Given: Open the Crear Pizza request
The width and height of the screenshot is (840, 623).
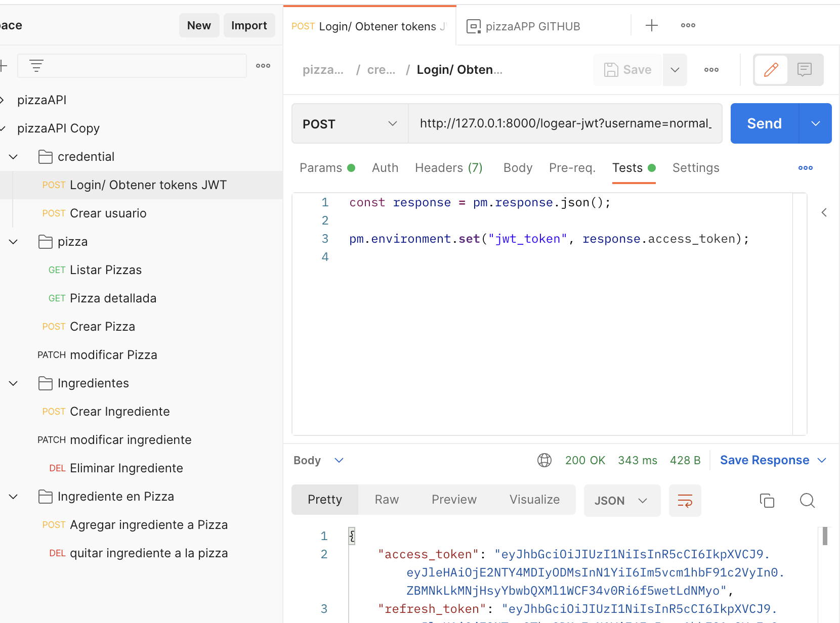Looking at the screenshot, I should pyautogui.click(x=103, y=327).
